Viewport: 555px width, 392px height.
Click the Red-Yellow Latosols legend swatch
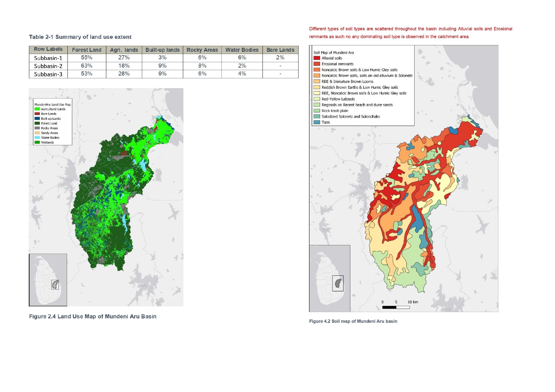click(x=317, y=99)
